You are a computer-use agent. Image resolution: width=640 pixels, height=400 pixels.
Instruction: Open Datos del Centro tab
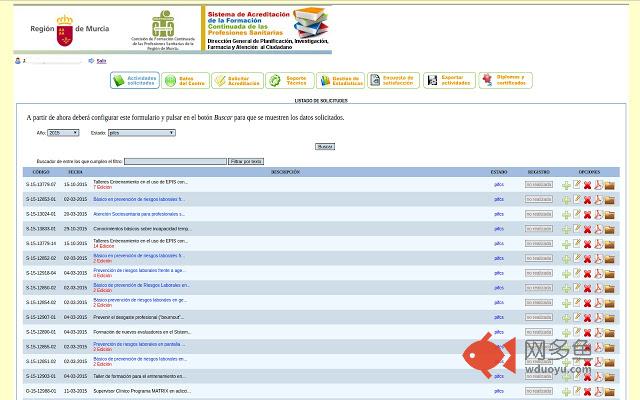(x=185, y=80)
